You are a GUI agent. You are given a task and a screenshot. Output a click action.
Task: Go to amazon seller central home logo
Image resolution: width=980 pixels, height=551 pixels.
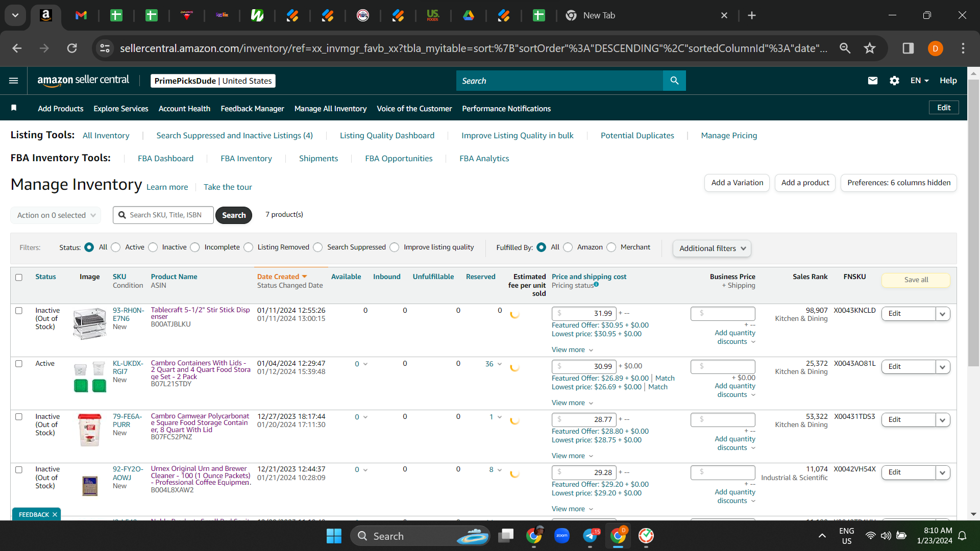coord(83,81)
